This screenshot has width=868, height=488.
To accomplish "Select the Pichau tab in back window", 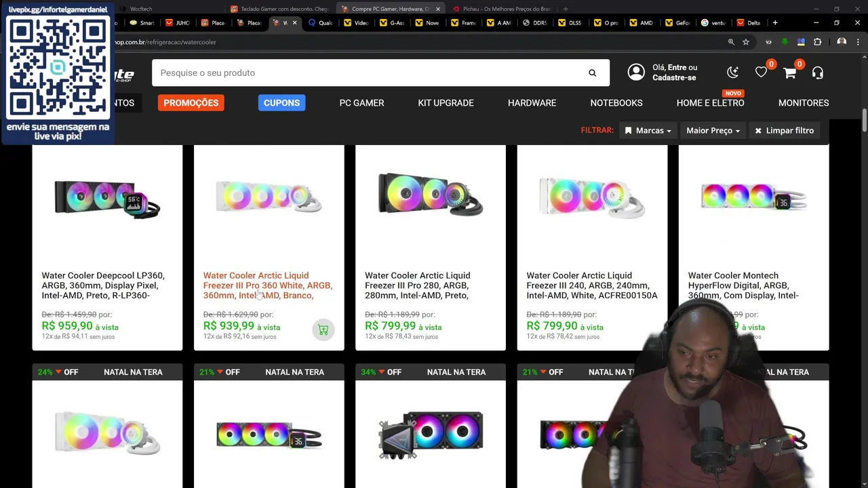I will point(502,9).
